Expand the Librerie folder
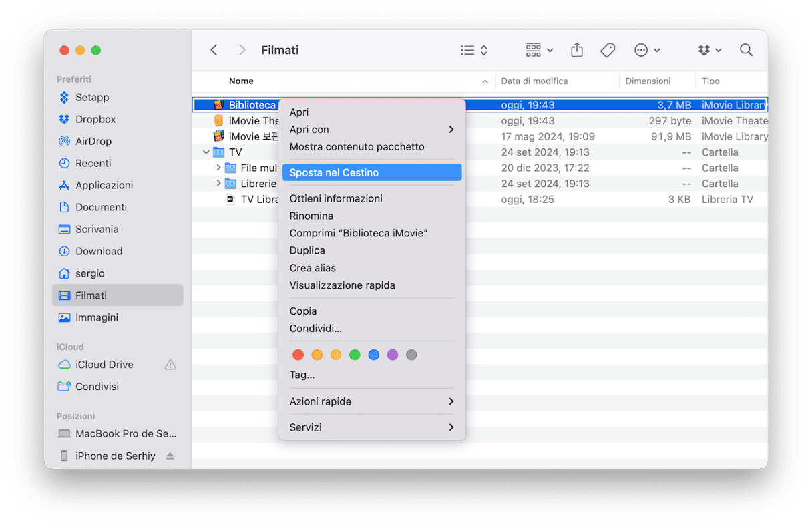812x527 pixels. [218, 184]
